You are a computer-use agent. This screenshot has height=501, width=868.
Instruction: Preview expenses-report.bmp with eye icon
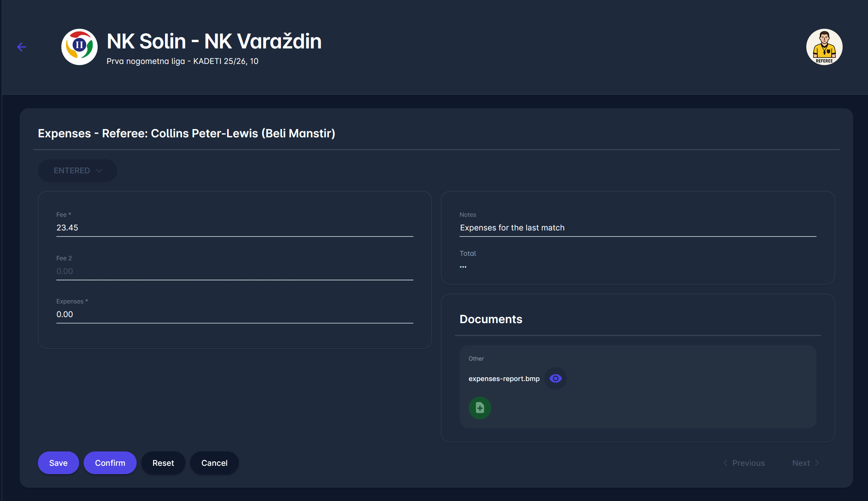[555, 378]
